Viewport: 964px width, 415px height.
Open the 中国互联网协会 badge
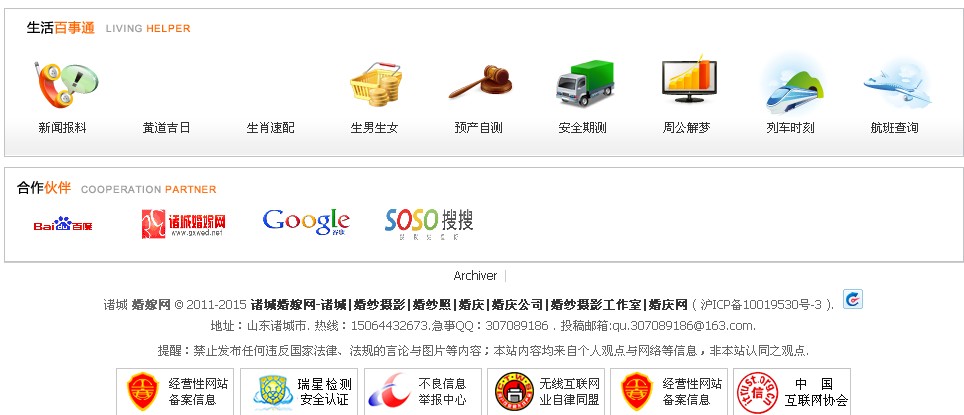coord(792,392)
